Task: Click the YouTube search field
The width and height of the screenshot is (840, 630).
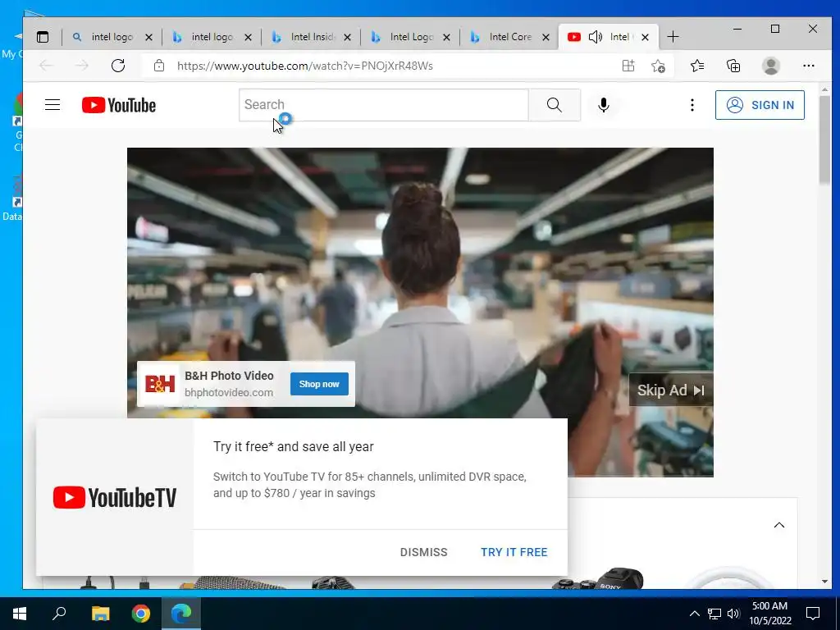Action: pyautogui.click(x=384, y=104)
